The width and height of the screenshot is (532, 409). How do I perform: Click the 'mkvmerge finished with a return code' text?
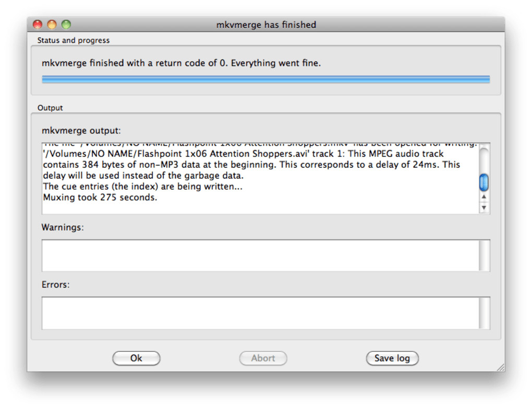(181, 63)
